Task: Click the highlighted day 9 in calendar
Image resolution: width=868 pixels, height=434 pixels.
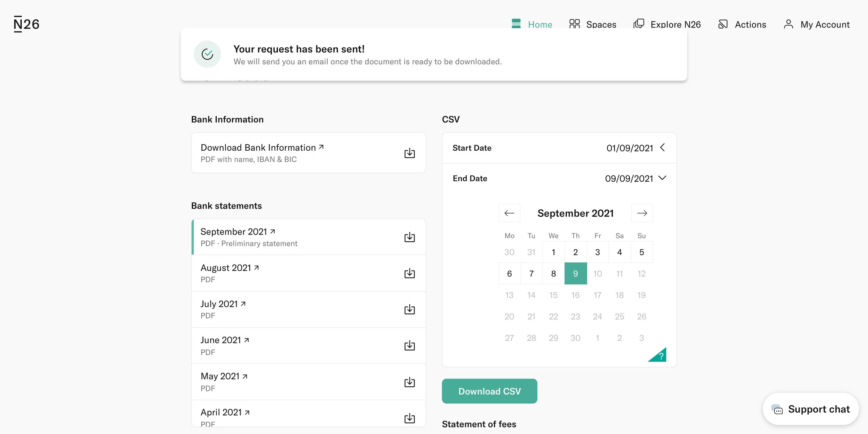Action: (575, 274)
